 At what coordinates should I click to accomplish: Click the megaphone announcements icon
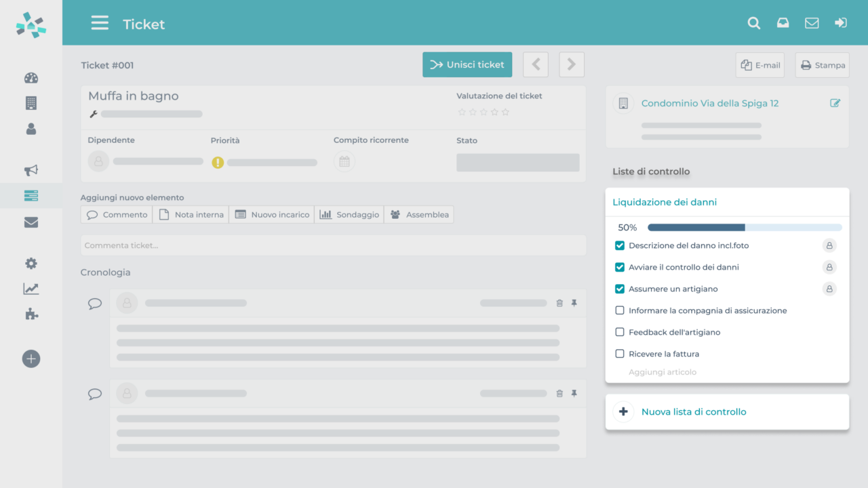tap(31, 170)
